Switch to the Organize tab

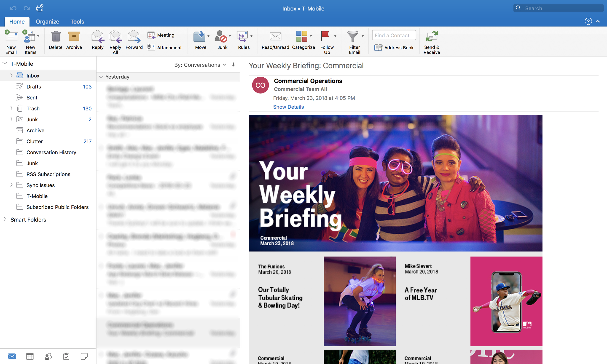(x=47, y=22)
